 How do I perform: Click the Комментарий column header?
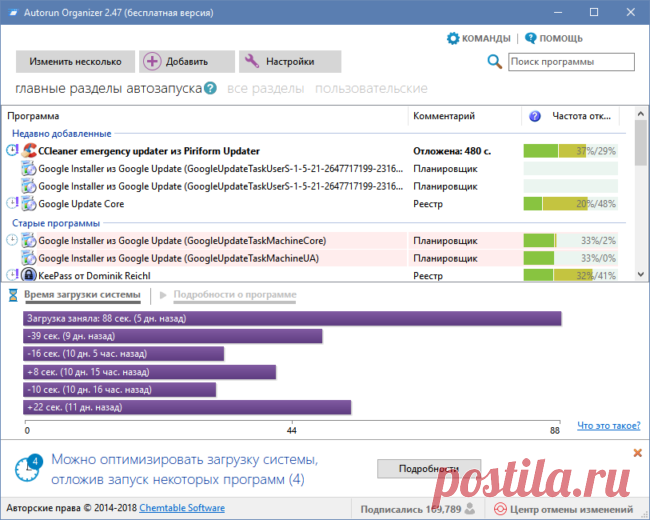[465, 116]
